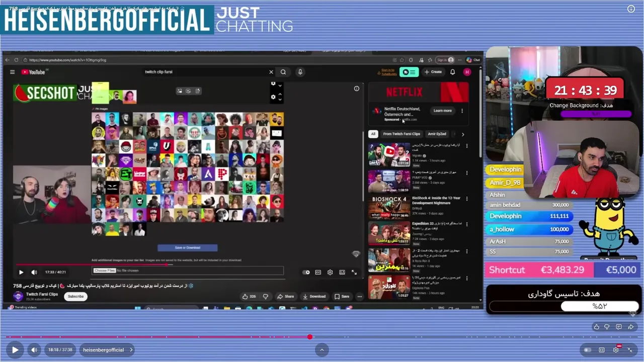Save the inner video to a playlist

point(342,296)
